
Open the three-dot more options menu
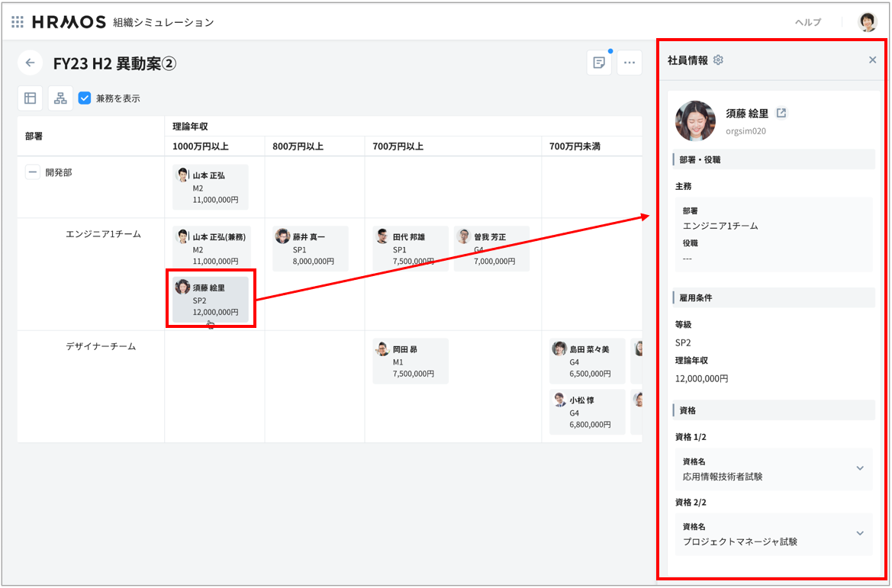(x=629, y=63)
